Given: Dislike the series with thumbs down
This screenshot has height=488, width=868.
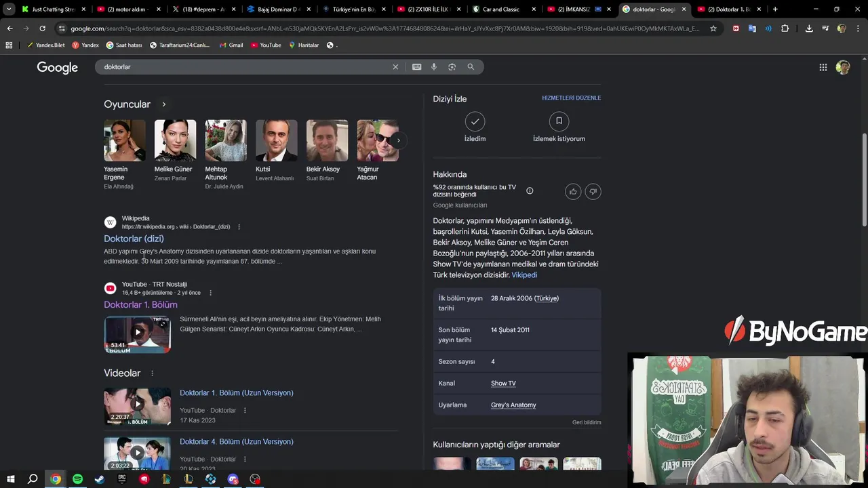Looking at the screenshot, I should click(593, 192).
